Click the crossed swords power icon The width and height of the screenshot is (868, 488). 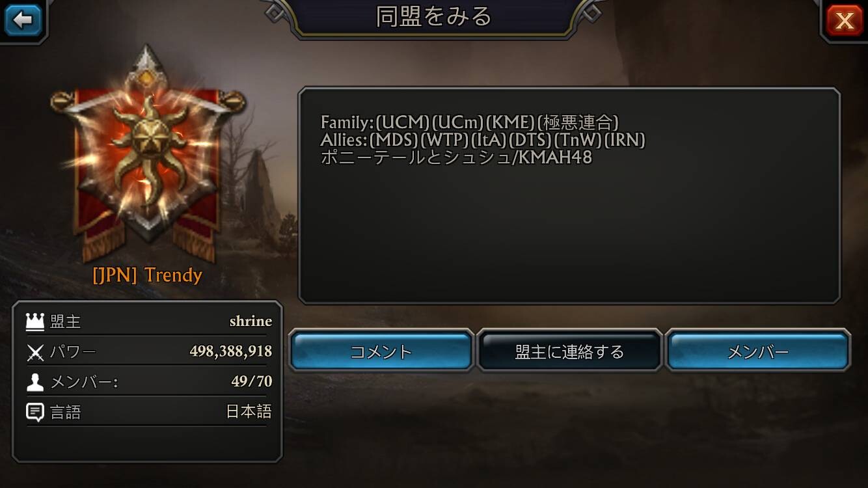[34, 353]
